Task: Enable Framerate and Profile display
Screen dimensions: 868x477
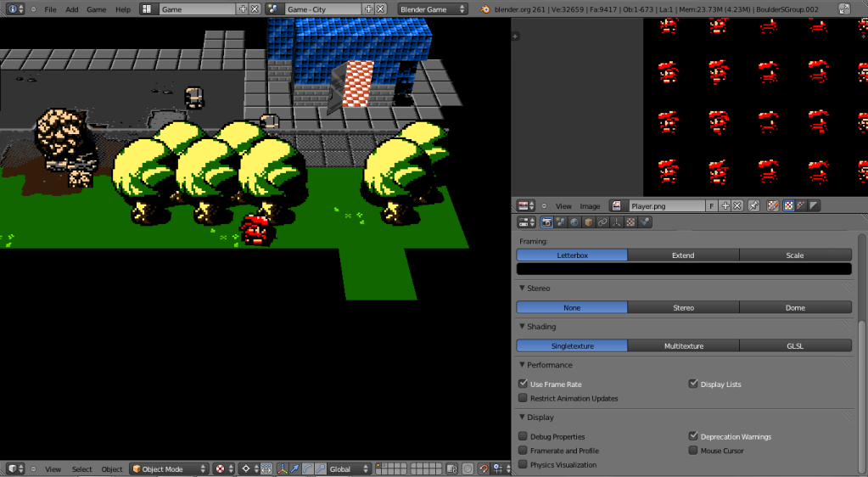Action: 523,451
